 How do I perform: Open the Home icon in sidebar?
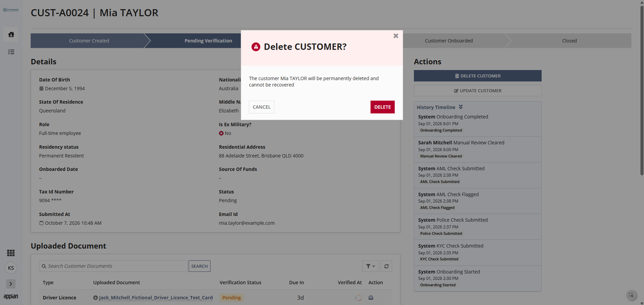tap(11, 34)
